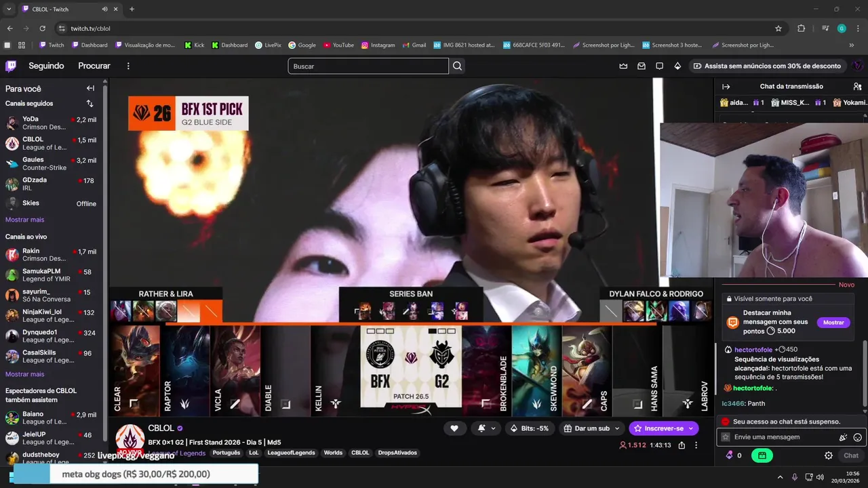Collapse the chat panel arrow
This screenshot has width=868, height=488.
(726, 87)
